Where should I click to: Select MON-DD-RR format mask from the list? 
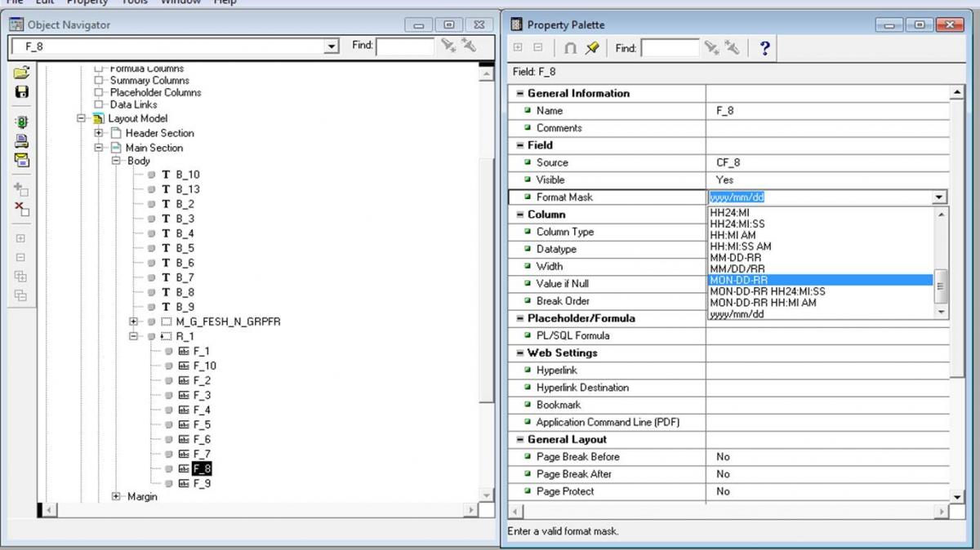(820, 280)
